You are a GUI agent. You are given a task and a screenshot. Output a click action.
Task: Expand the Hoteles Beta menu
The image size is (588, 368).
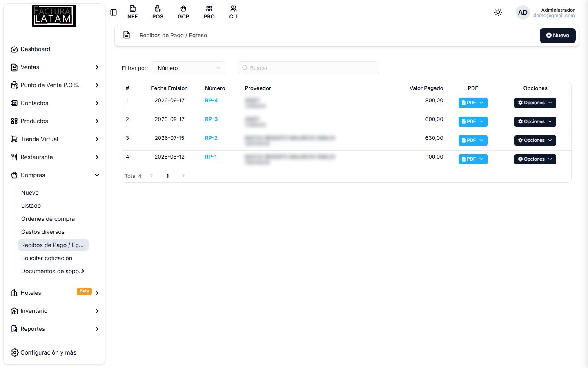(x=54, y=293)
